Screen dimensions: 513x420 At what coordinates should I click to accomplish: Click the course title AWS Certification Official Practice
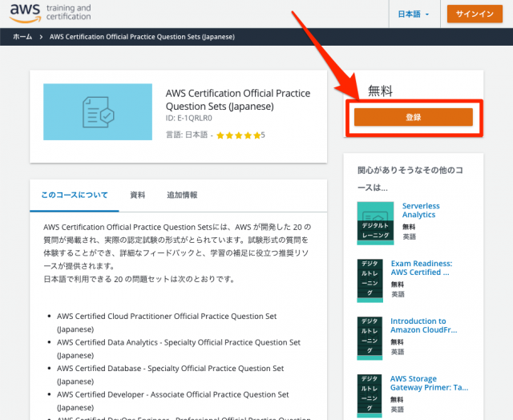(238, 99)
